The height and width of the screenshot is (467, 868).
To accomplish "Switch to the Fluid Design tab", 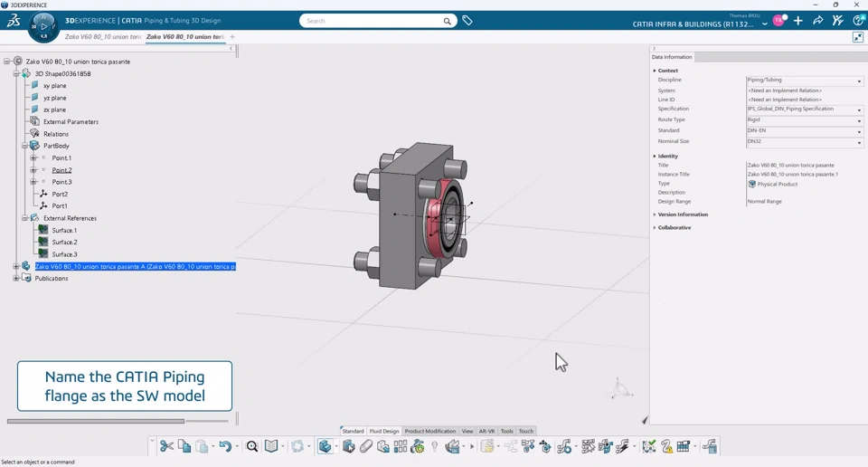I will tap(383, 431).
